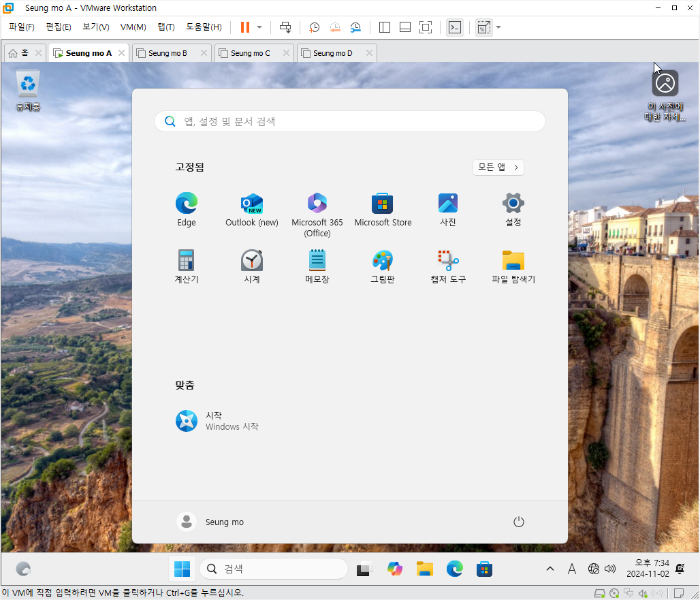The height and width of the screenshot is (600, 700).
Task: Open the 탭(T) menu
Action: [x=166, y=27]
